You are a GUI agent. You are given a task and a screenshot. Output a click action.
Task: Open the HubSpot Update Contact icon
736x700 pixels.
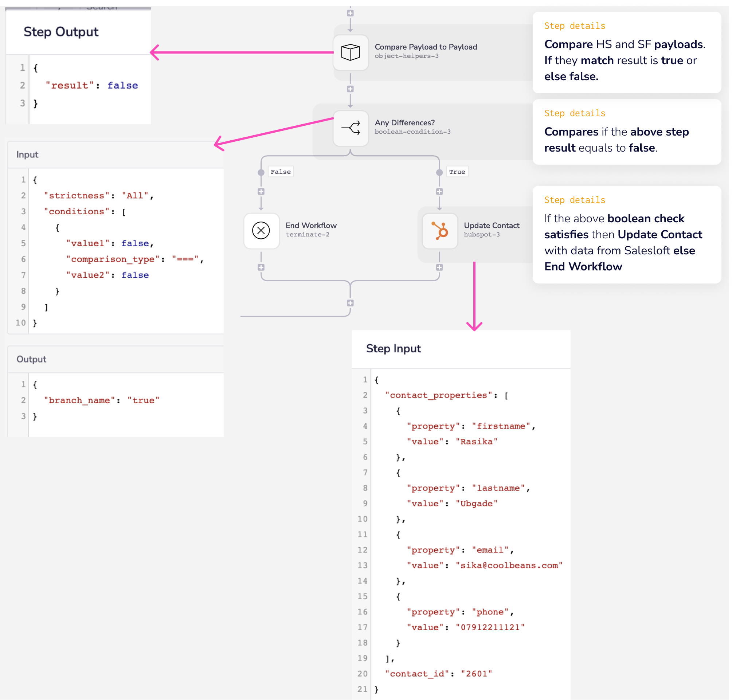pyautogui.click(x=439, y=230)
